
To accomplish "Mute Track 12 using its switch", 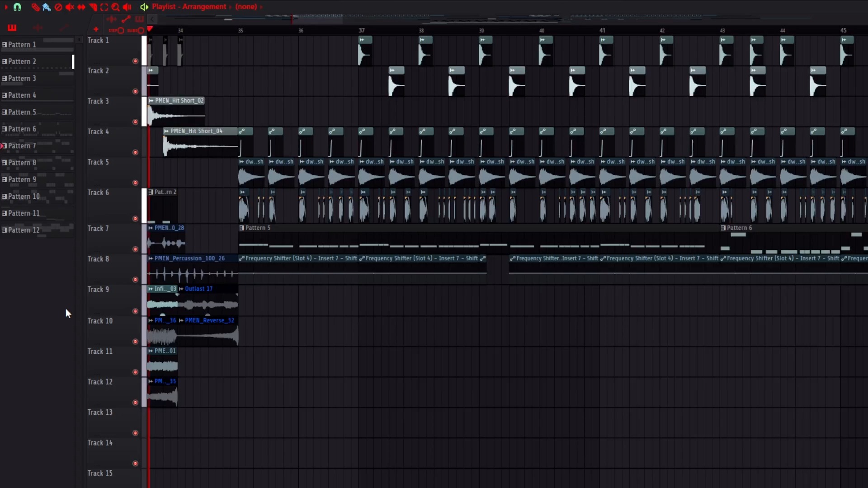I will (x=135, y=403).
